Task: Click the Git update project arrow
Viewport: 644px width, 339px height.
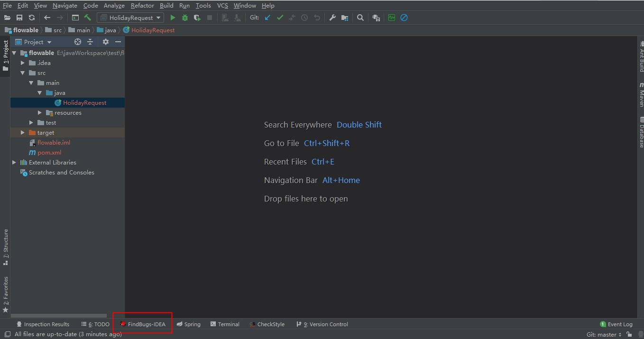Action: (267, 18)
